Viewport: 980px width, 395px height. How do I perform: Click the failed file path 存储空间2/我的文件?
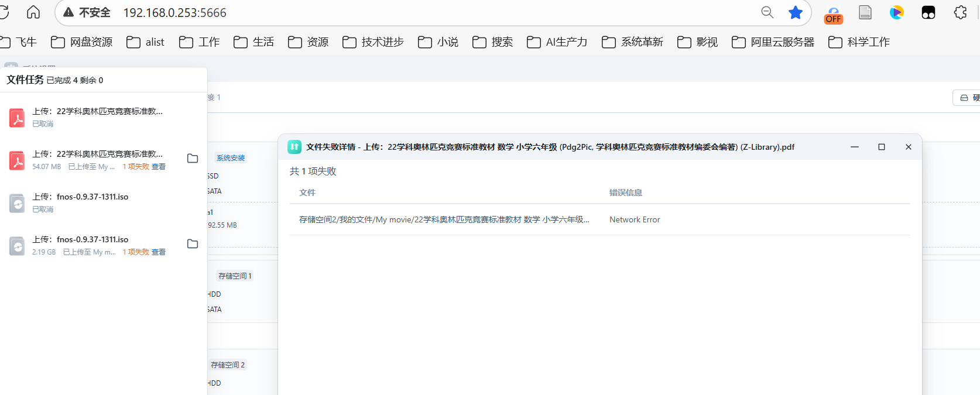(x=444, y=219)
